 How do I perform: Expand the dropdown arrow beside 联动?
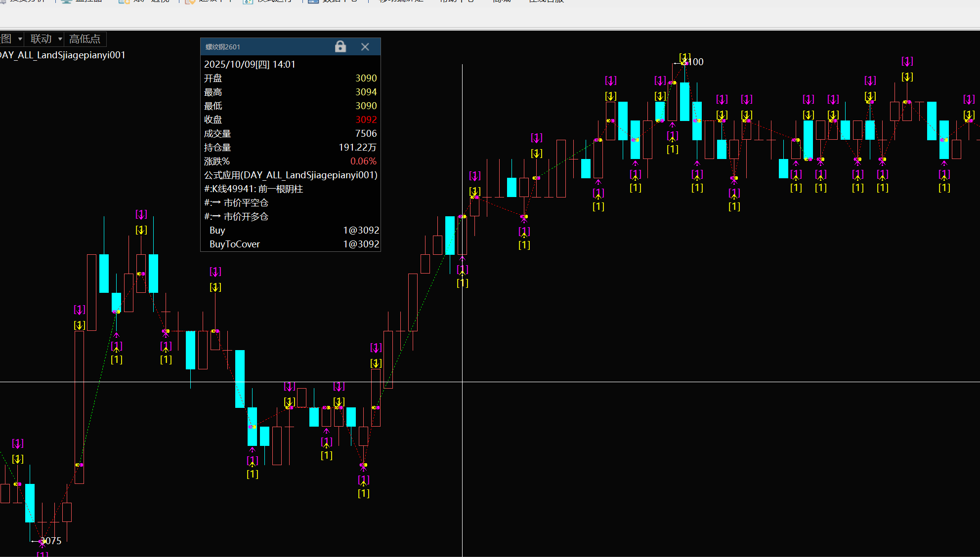[x=60, y=39]
